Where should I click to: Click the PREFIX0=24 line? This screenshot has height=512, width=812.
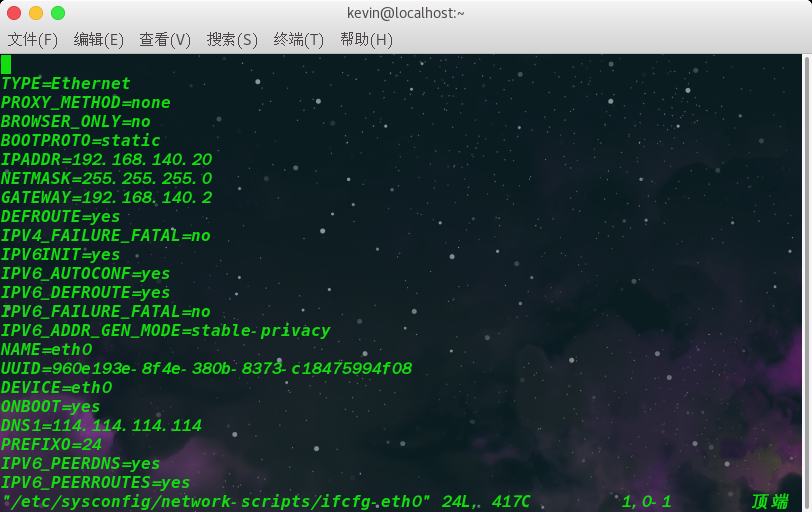tap(51, 444)
